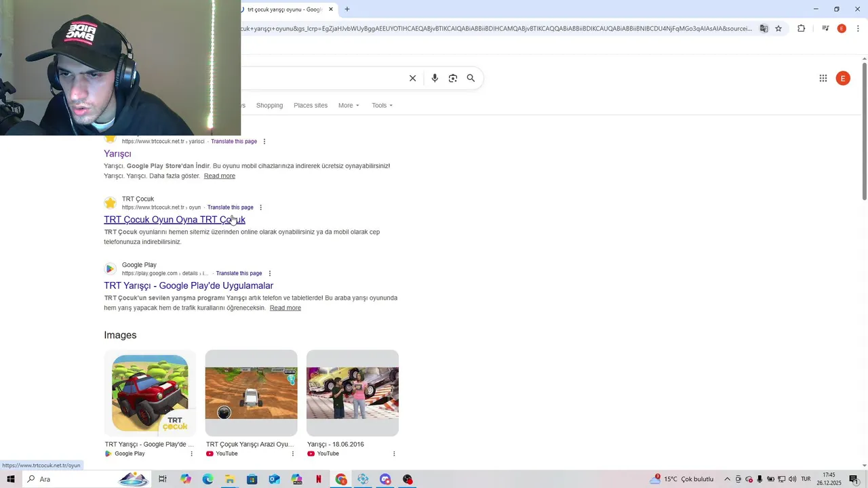Translate the trtcocuk oyun result page
The width and height of the screenshot is (868, 488).
point(231,207)
